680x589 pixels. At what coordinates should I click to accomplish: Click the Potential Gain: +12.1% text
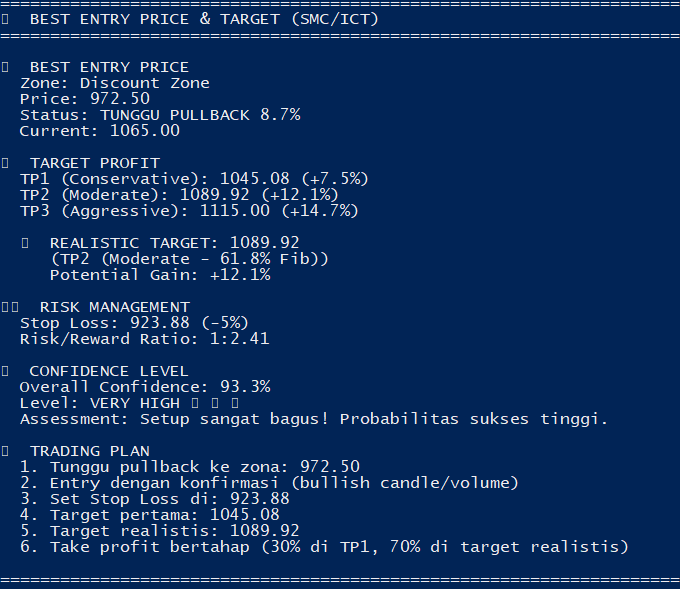point(160,275)
